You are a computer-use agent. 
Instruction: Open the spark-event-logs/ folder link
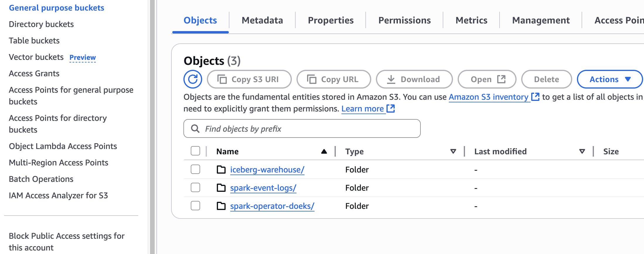[263, 188]
